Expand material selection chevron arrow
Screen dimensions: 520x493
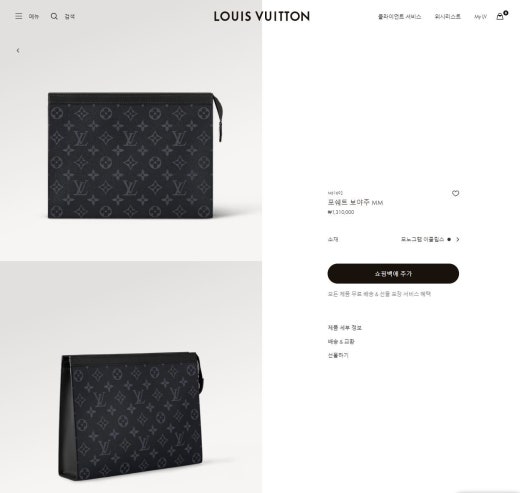[x=458, y=239]
